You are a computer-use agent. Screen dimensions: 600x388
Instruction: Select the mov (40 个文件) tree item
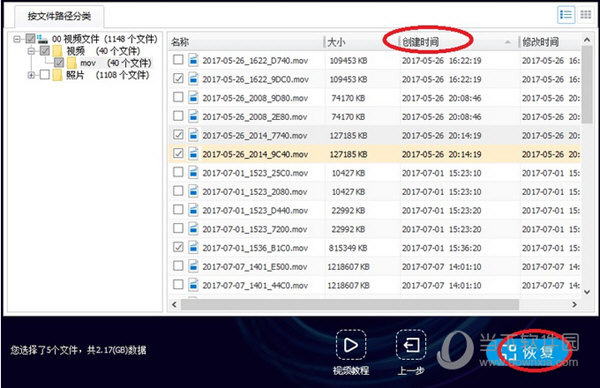(116, 63)
